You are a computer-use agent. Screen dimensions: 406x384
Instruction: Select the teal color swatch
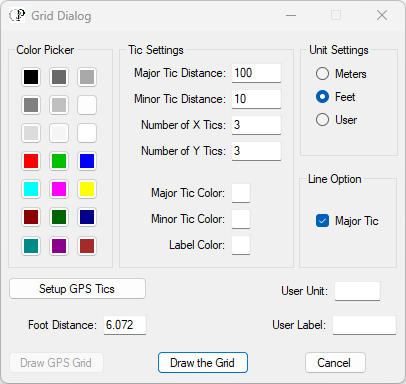coord(31,246)
